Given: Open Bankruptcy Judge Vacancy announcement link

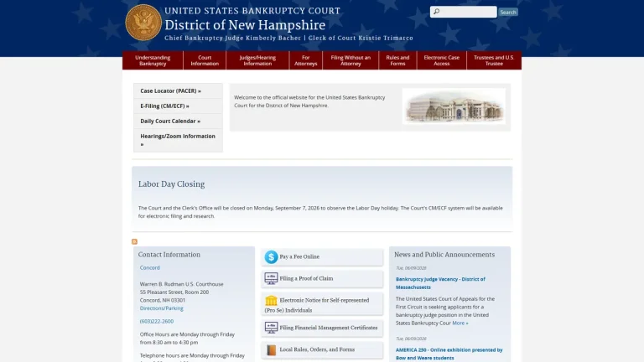Looking at the screenshot, I should tap(440, 283).
